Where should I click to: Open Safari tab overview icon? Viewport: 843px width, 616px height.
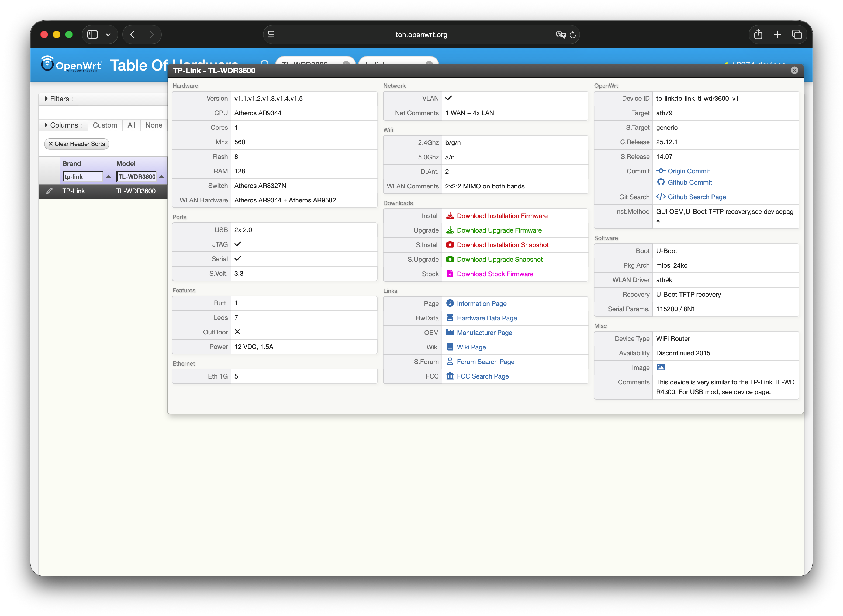pyautogui.click(x=797, y=35)
